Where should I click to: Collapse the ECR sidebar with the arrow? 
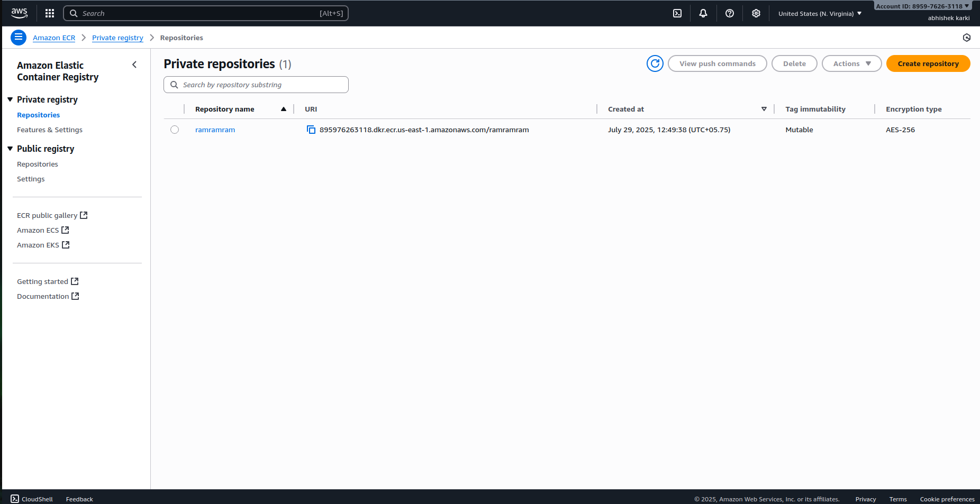134,65
